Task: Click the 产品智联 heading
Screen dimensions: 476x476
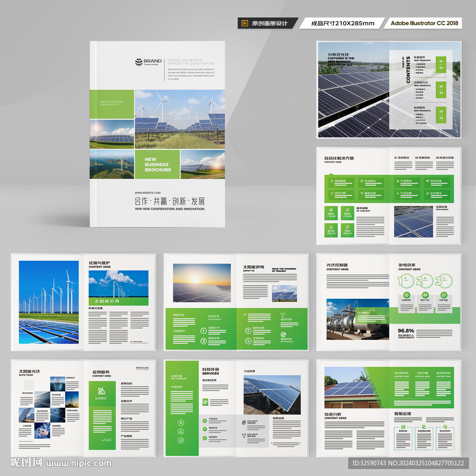Action: [126, 436]
